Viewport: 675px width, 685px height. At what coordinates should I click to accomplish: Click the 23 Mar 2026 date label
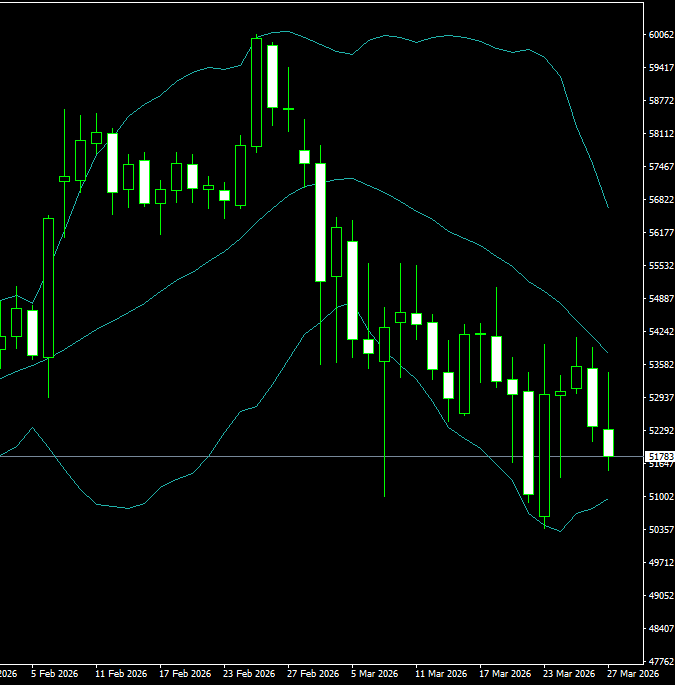569,675
